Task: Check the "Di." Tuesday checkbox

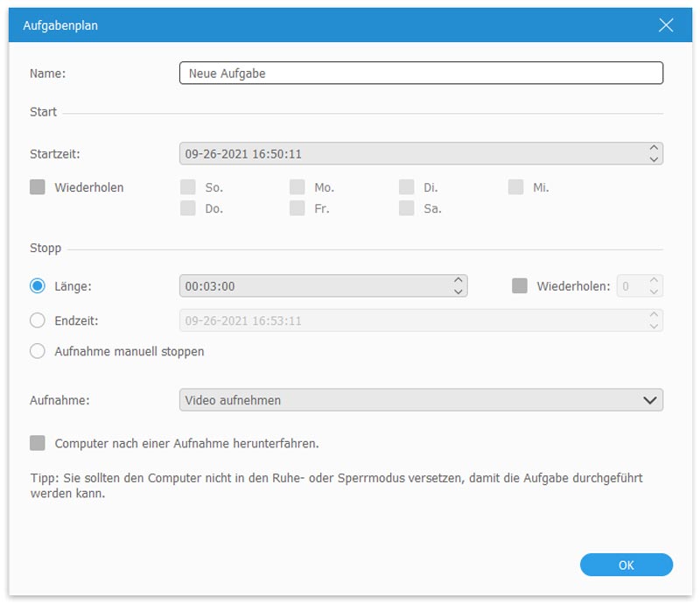Action: click(x=406, y=187)
